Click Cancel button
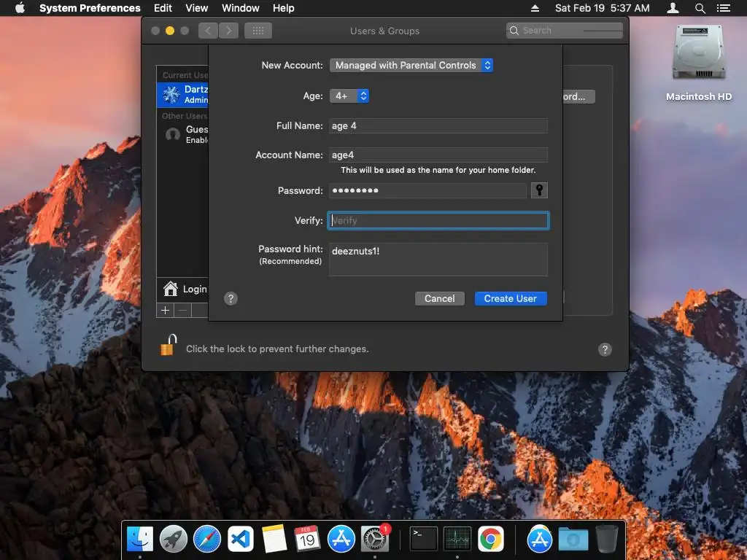This screenshot has height=560, width=747. pyautogui.click(x=439, y=298)
